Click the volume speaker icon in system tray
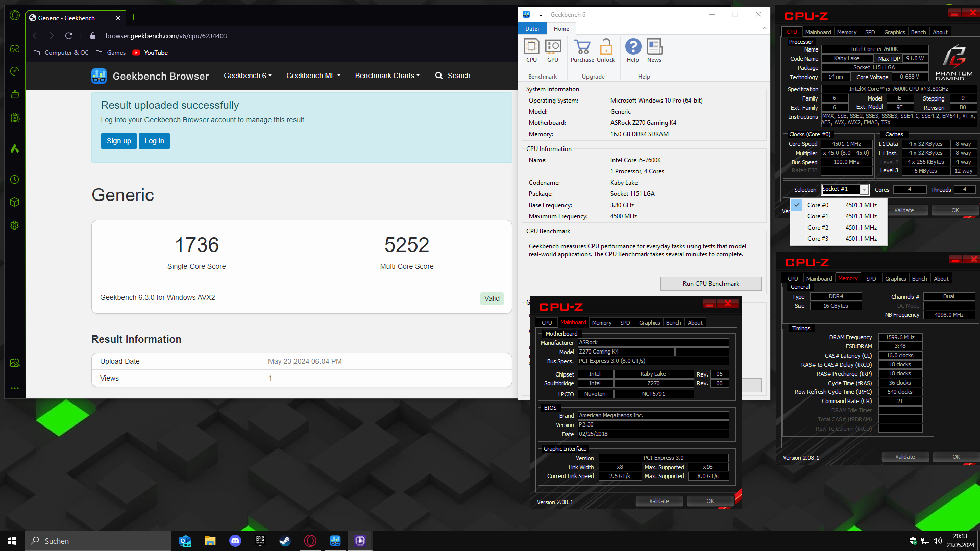 [937, 541]
